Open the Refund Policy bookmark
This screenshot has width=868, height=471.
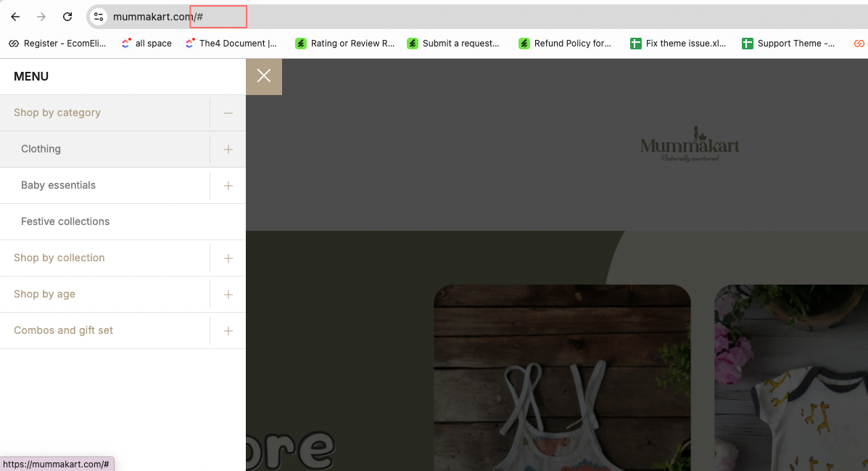(565, 44)
